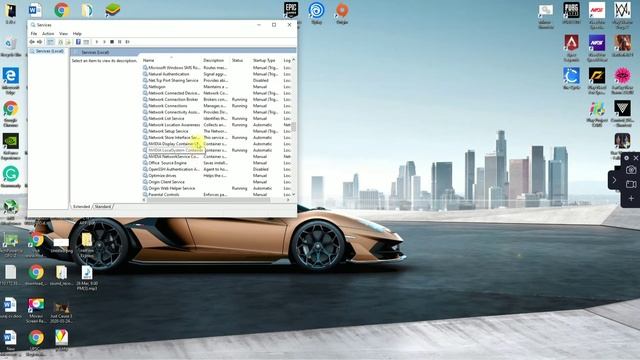Open the Grammarly desktop icon
Viewport: 640px width, 360px height.
click(11, 177)
